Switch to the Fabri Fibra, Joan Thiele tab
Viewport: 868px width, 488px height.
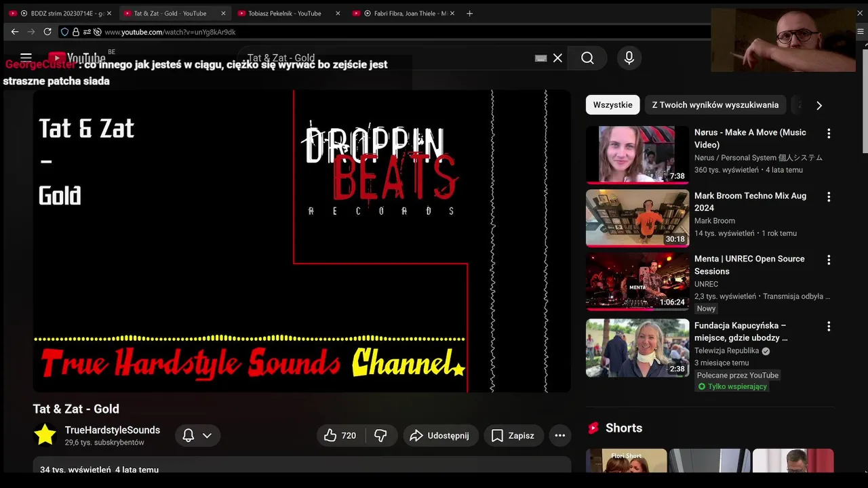pyautogui.click(x=403, y=13)
